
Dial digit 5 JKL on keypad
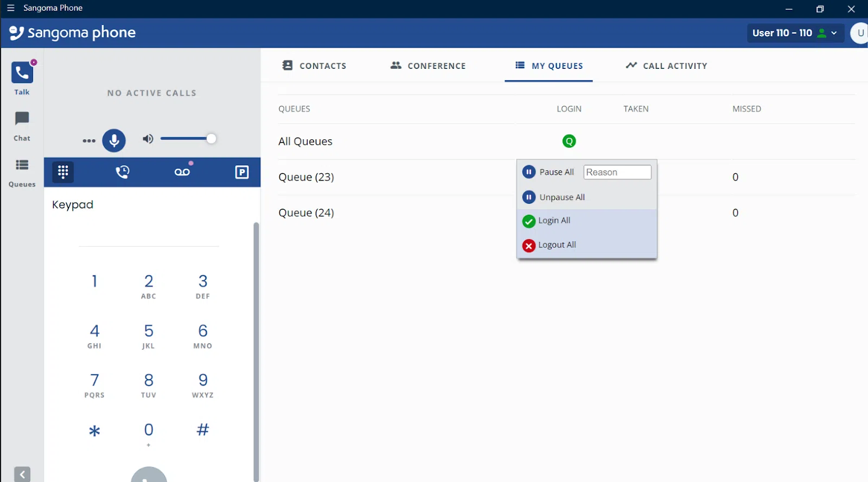click(x=149, y=336)
